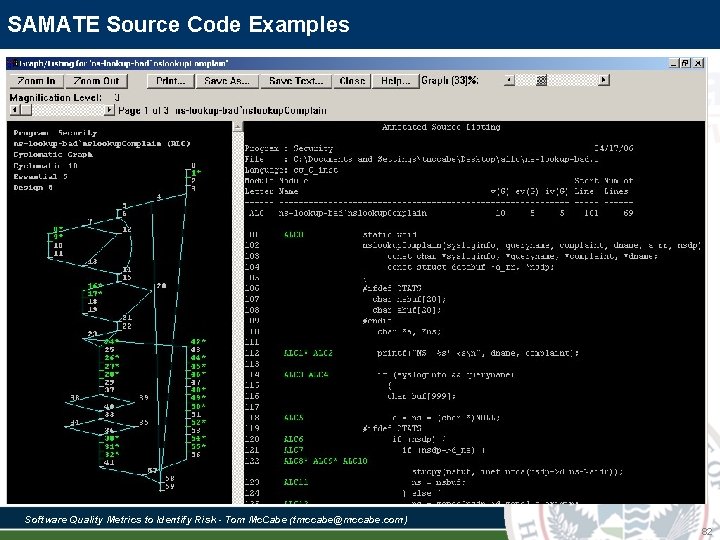Click 'Program : Security' line in listing

(x=289, y=148)
